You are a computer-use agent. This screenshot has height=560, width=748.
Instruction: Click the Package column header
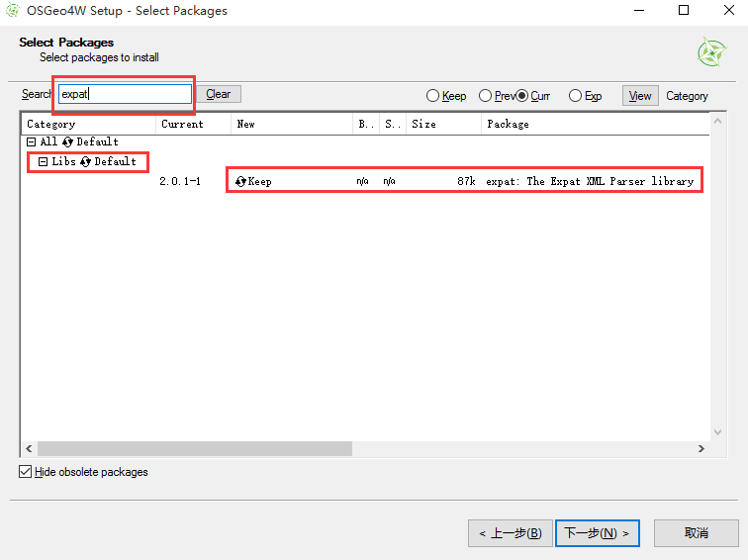[x=596, y=124]
